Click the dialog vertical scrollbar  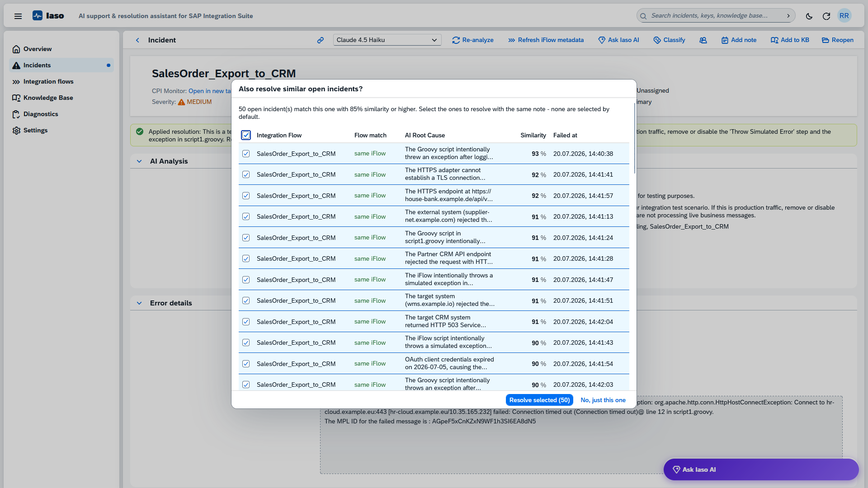pyautogui.click(x=635, y=138)
